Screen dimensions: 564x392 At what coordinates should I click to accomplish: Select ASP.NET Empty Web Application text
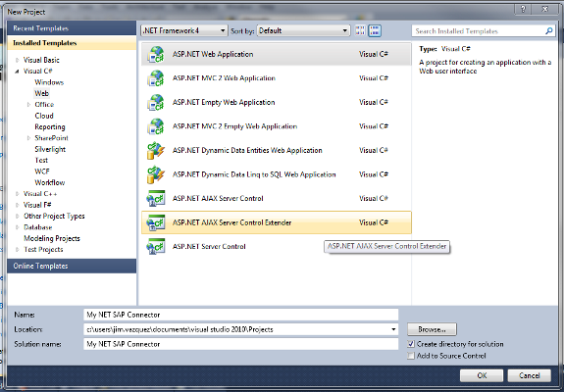pyautogui.click(x=224, y=102)
